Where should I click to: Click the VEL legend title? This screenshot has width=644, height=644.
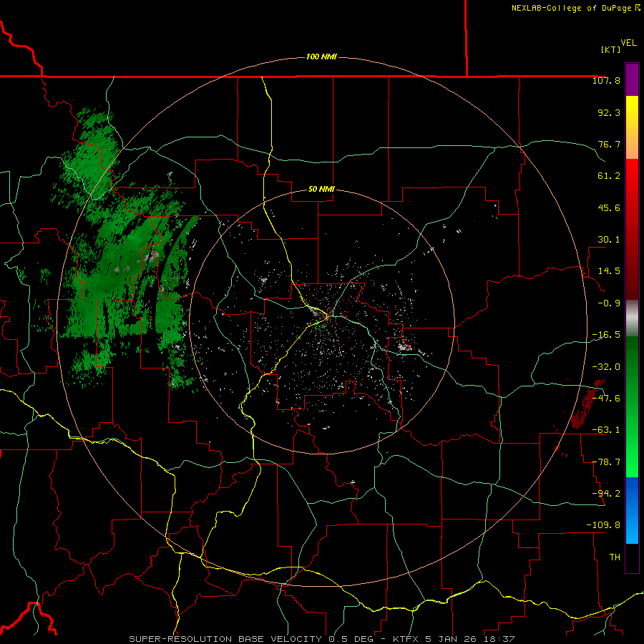628,43
